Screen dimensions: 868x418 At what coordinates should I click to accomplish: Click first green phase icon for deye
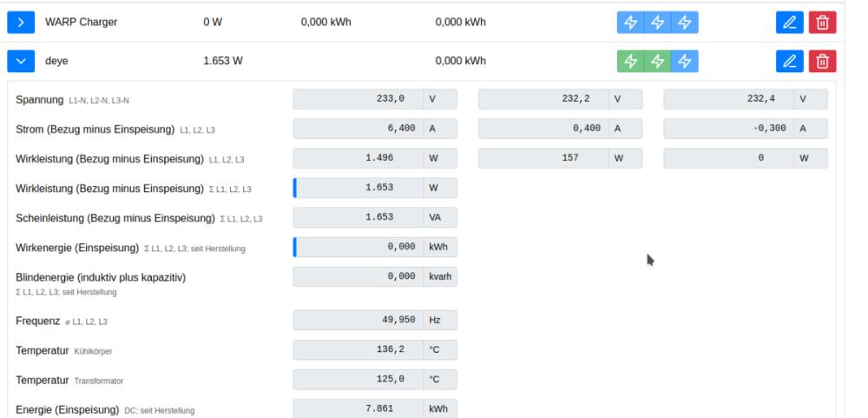point(631,61)
